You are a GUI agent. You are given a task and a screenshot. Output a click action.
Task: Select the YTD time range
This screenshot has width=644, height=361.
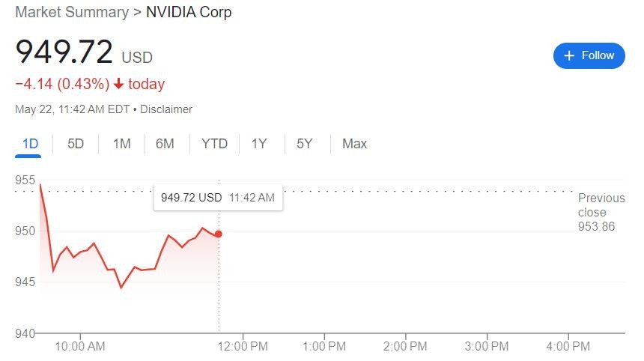pyautogui.click(x=214, y=144)
